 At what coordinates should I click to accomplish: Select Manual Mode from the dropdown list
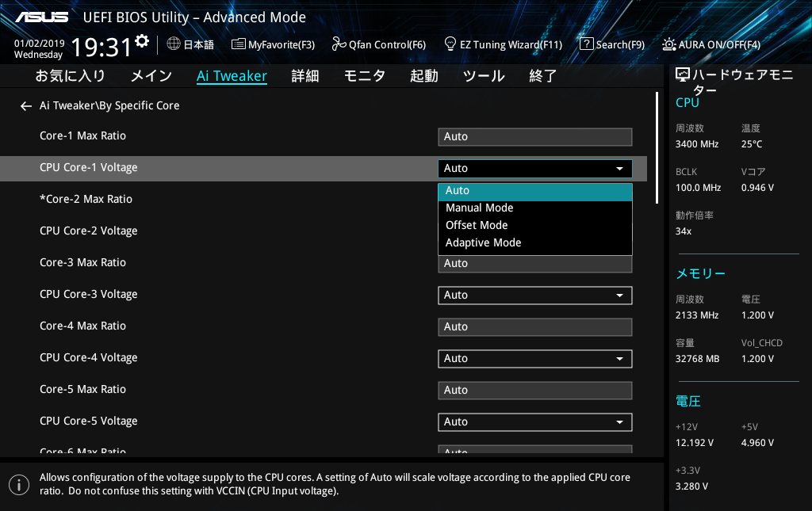[x=479, y=208]
